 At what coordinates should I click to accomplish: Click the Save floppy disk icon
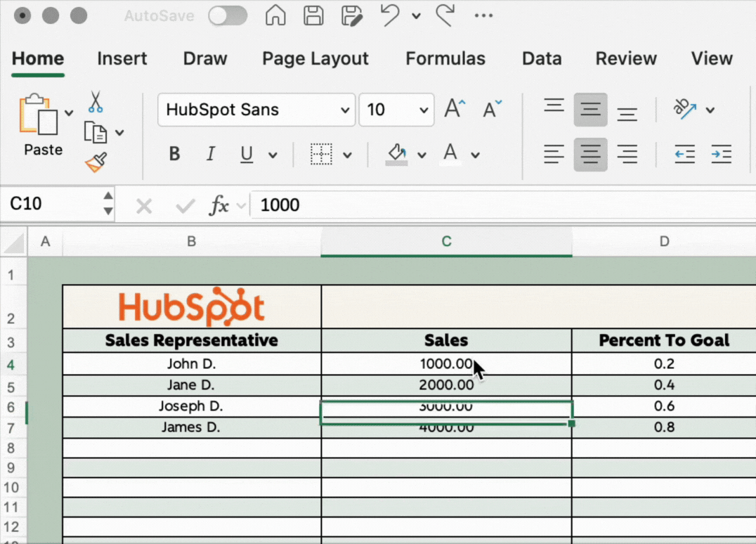click(313, 15)
